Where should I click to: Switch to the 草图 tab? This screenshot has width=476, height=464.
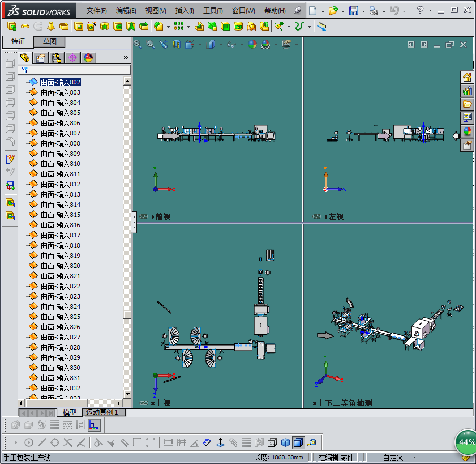pos(49,41)
